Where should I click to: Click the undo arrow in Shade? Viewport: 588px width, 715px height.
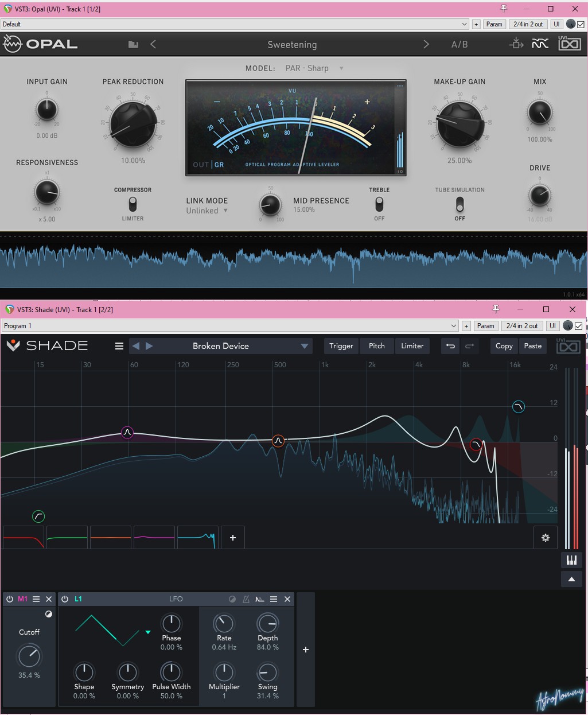coord(450,346)
